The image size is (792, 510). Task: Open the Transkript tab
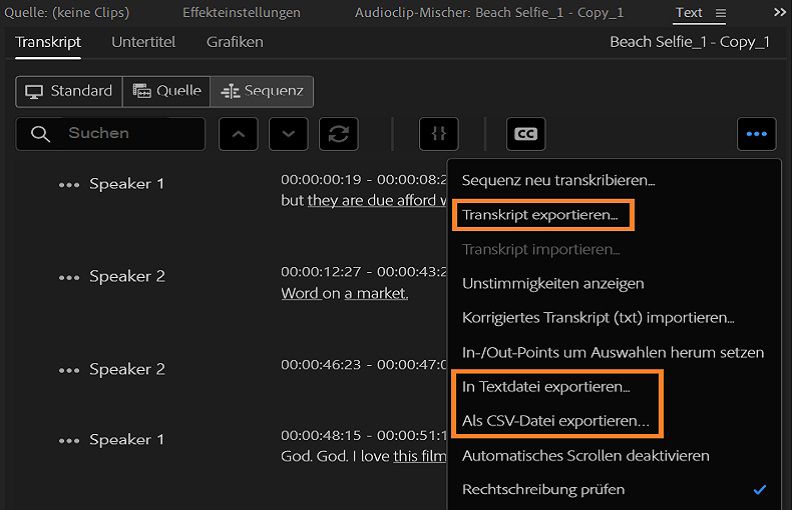point(48,42)
